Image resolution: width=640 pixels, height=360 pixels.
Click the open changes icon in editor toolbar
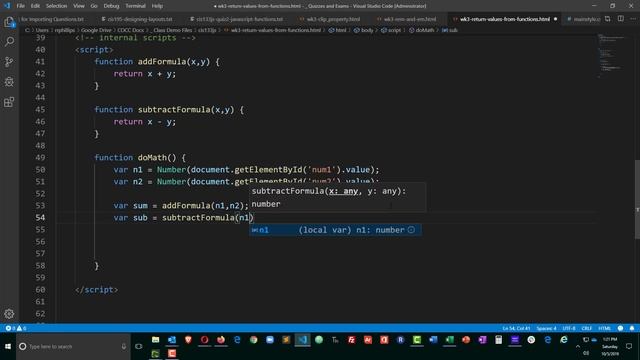point(608,19)
